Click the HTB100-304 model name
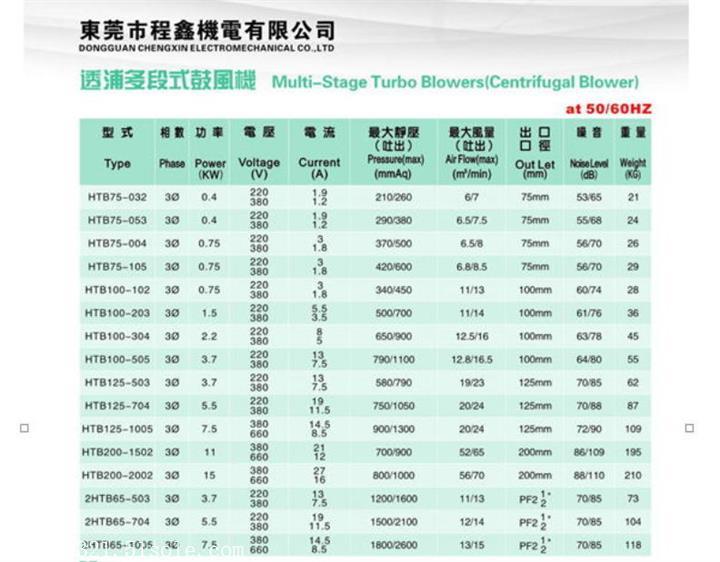Viewport: 720px width, 562px height. pos(117,336)
